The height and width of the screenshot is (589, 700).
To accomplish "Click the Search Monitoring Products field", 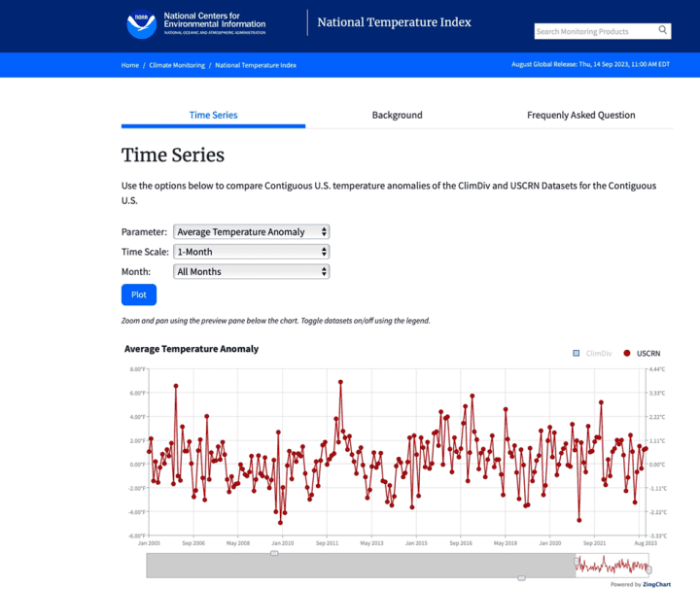I will coord(593,31).
